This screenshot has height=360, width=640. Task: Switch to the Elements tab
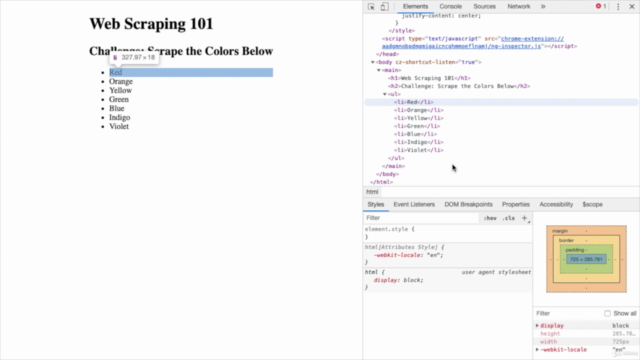416,7
